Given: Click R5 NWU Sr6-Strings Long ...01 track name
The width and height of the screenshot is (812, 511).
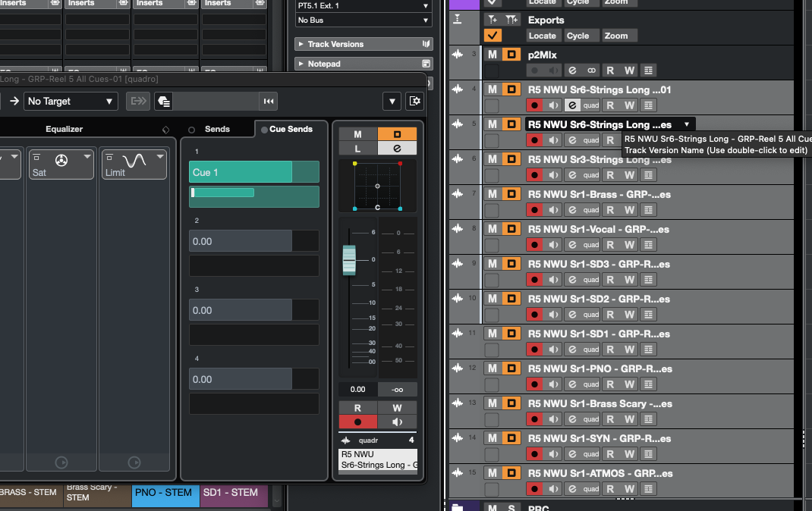Looking at the screenshot, I should tap(600, 89).
